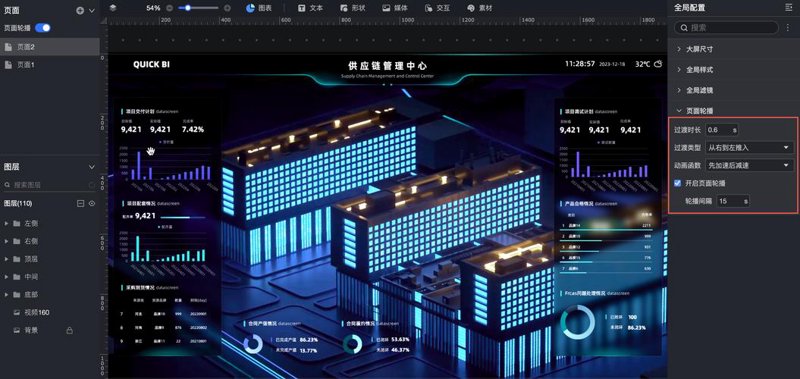Adjust the canvas zoom slider handle
Viewport: 800px width, 379px height.
[188, 8]
